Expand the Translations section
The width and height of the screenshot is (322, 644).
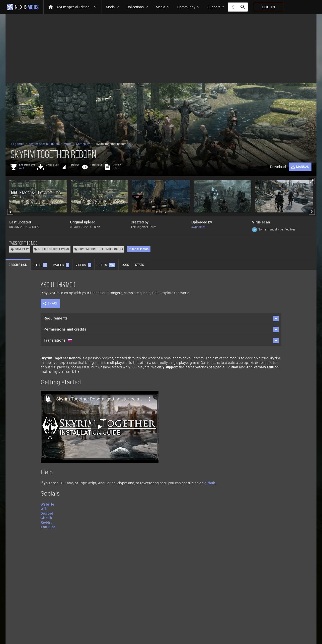(x=161, y=340)
